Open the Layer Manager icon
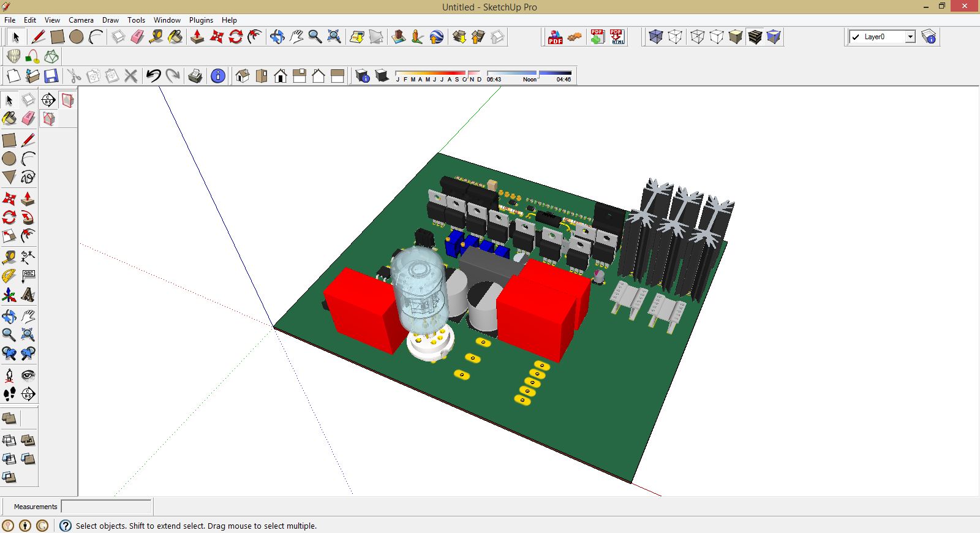The width and height of the screenshot is (980, 533). tap(929, 37)
